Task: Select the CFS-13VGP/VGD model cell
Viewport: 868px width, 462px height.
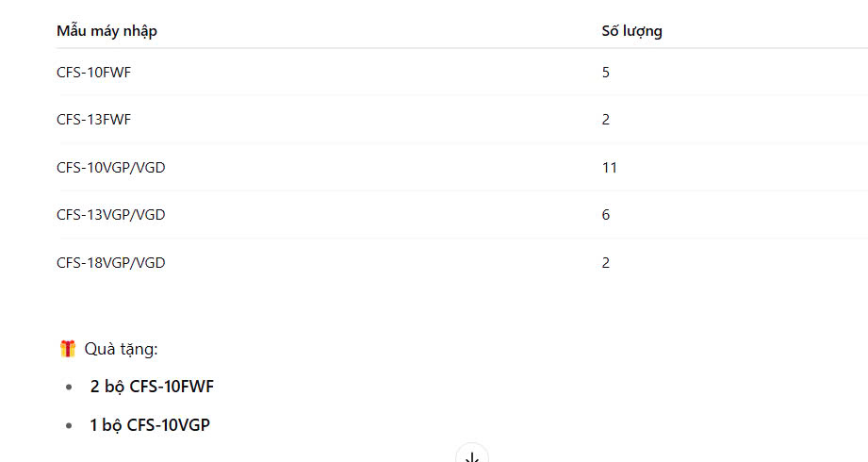Action: point(110,215)
